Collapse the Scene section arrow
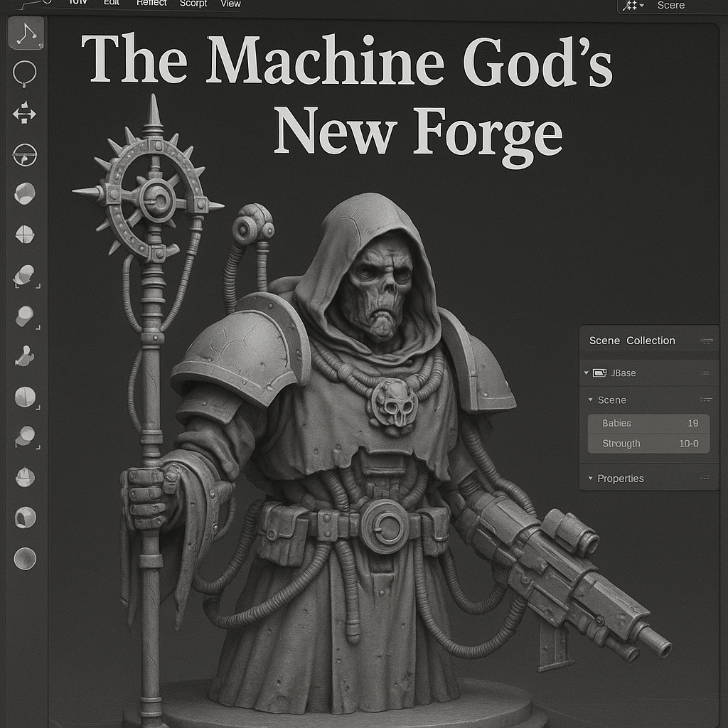728x728 pixels. pos(590,400)
